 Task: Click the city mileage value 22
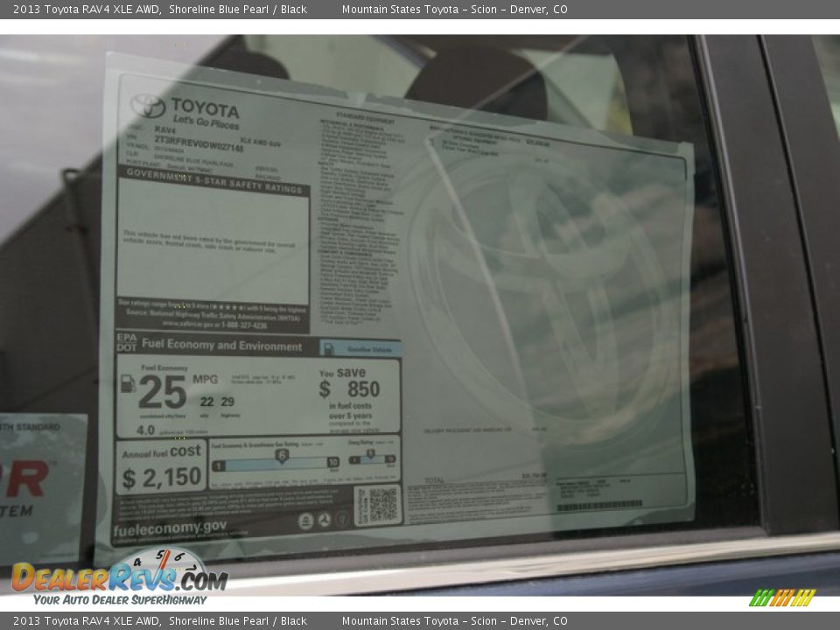pos(206,402)
